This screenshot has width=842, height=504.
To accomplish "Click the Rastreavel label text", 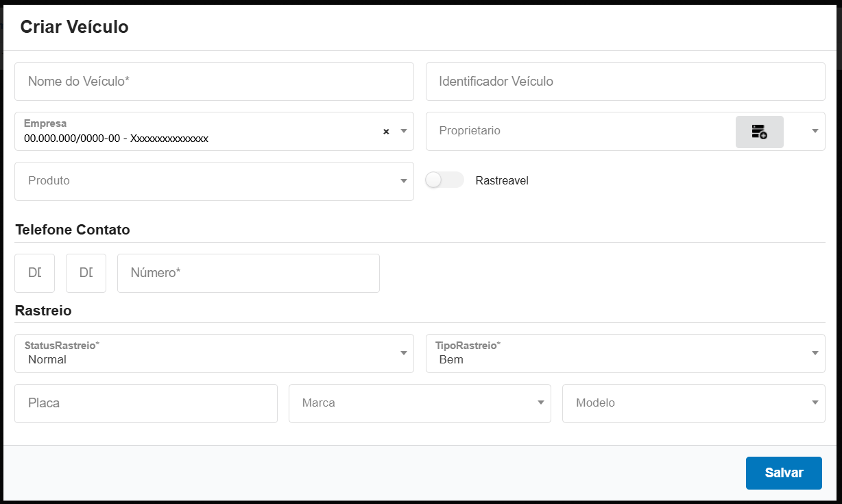I will (502, 181).
